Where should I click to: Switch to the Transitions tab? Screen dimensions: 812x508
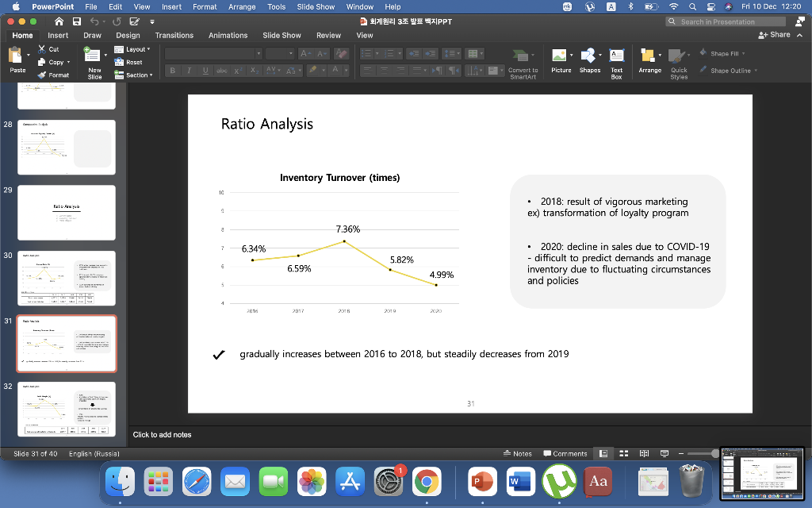coord(174,35)
